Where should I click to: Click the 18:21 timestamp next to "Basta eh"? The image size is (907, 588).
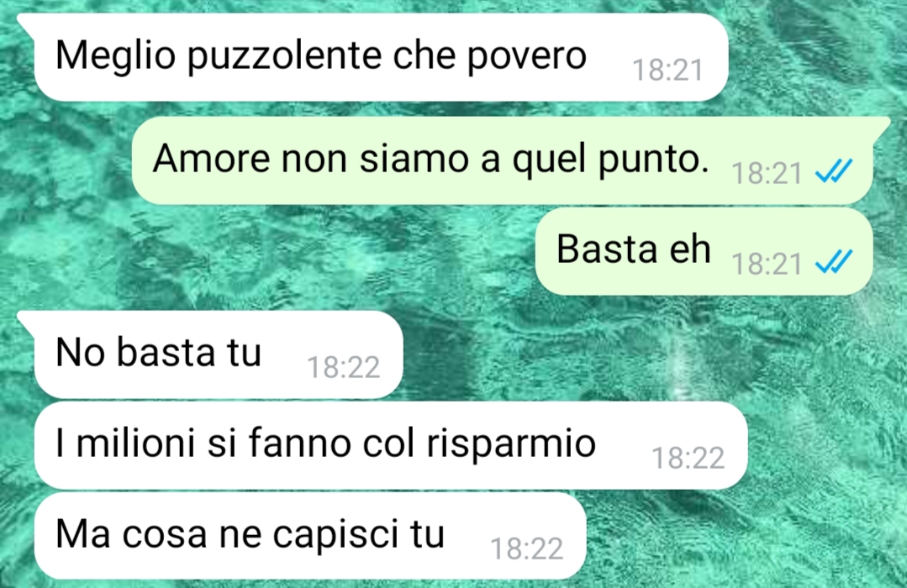tap(767, 265)
